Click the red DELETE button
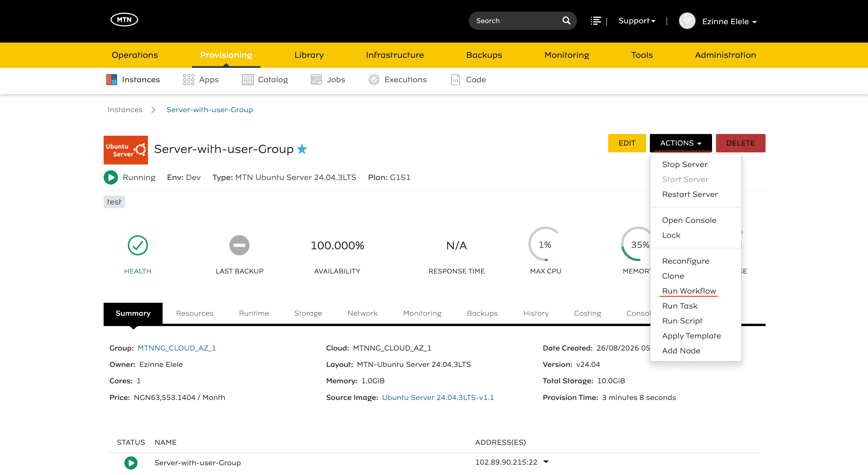The image size is (868, 475). [741, 143]
